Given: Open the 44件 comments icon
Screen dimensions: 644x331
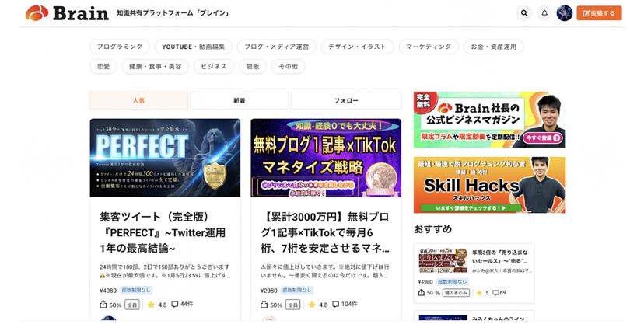Looking at the screenshot, I should click(175, 305).
